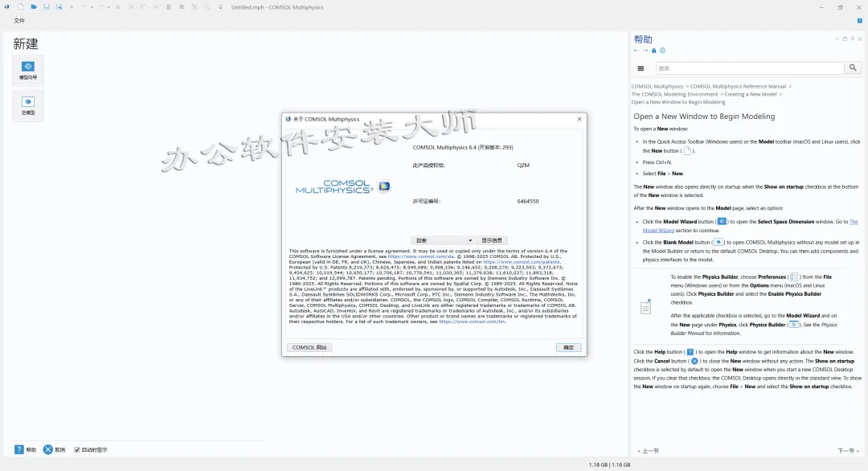Open the 文件 File menu
Viewport: 868px width, 471px height.
[19, 20]
